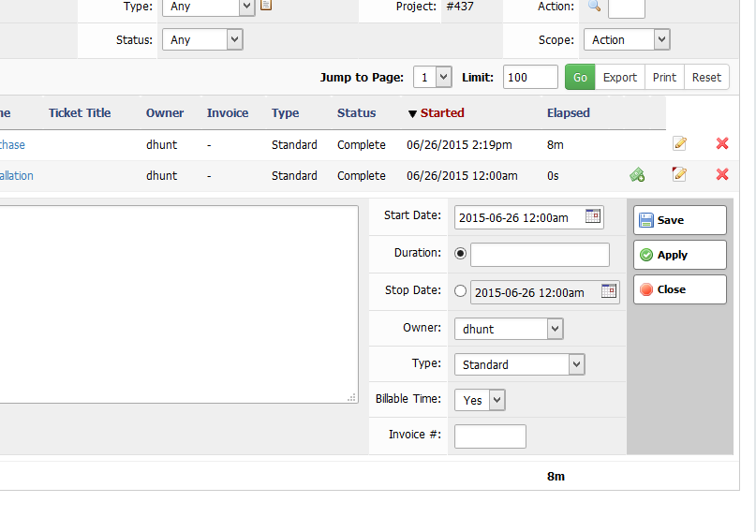Screen dimensions: 756x532
Task: Click the magnifier icon next to Action
Action: [x=594, y=7]
